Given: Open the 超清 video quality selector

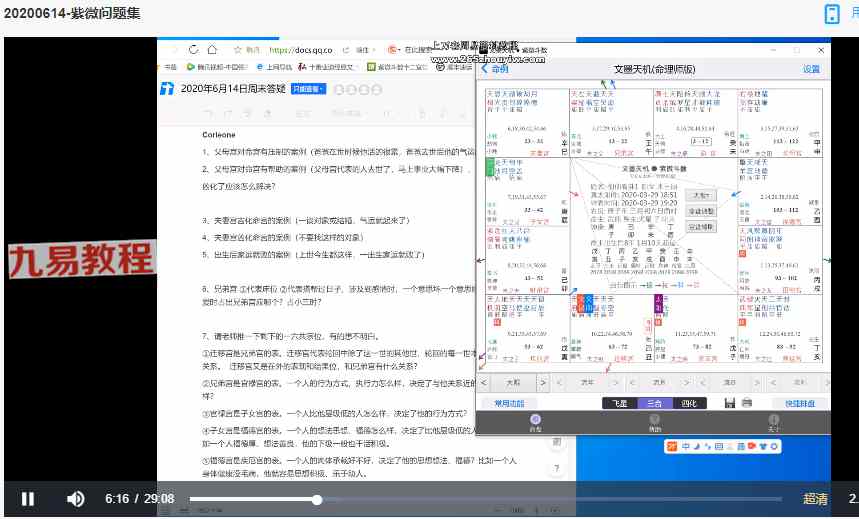Looking at the screenshot, I should [x=815, y=498].
